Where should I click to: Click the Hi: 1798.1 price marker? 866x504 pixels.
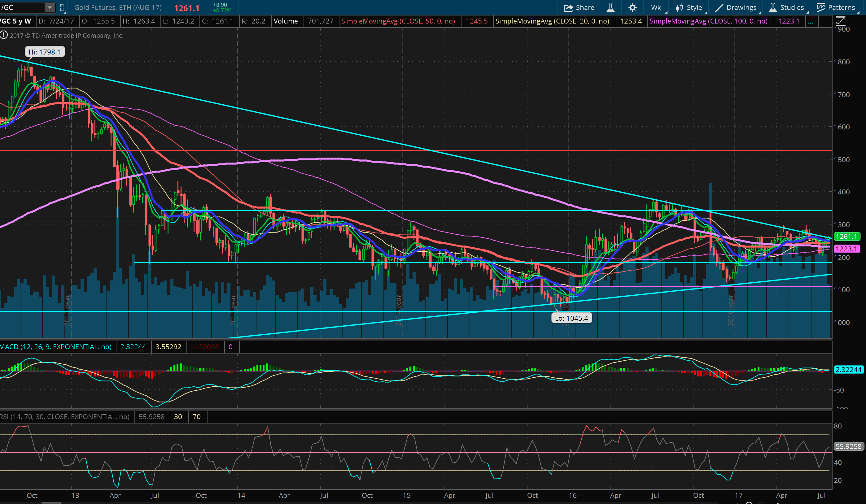(44, 52)
